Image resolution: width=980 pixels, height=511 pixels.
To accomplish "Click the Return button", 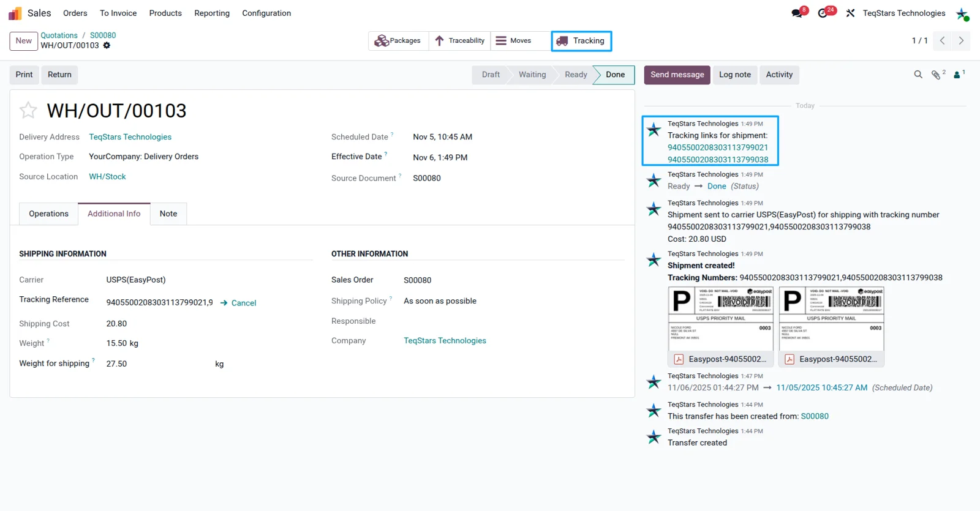I will (59, 75).
